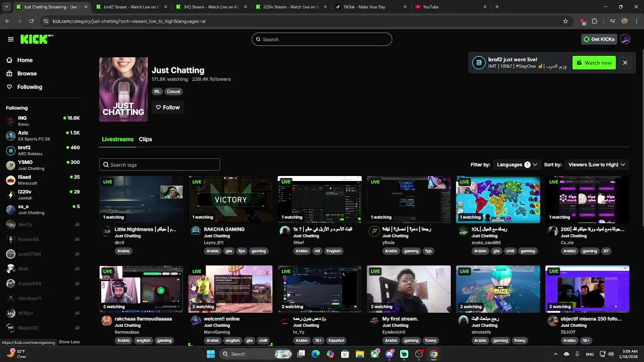Open RAKCHA GAMING stream title

(x=224, y=229)
